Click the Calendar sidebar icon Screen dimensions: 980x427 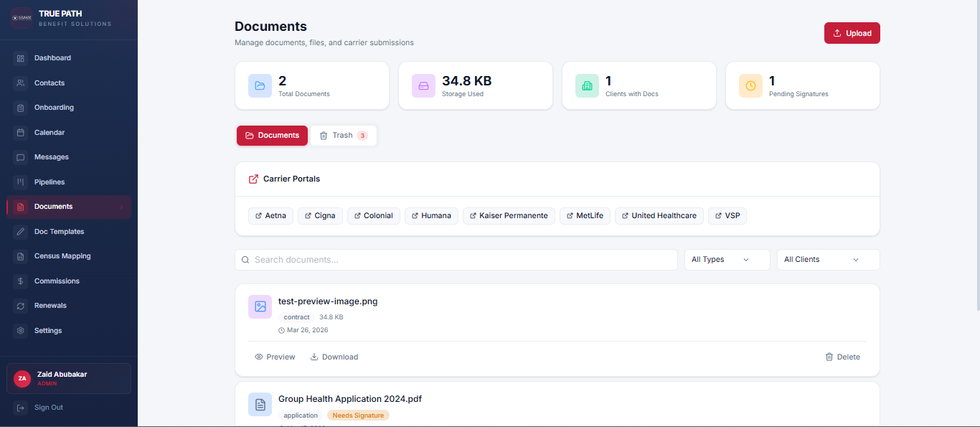pyautogui.click(x=21, y=133)
